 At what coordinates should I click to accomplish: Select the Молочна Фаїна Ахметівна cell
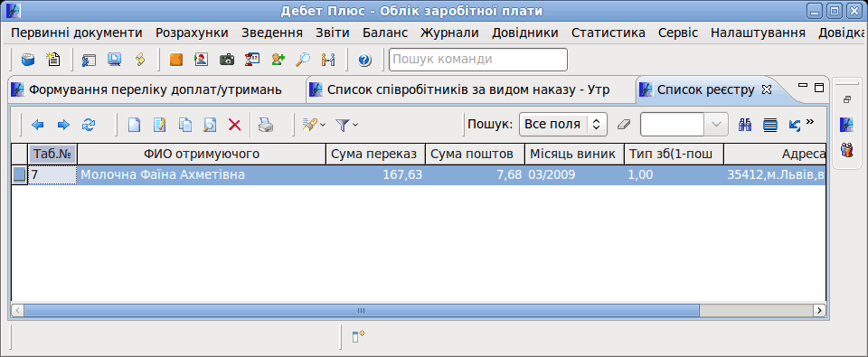pos(202,175)
